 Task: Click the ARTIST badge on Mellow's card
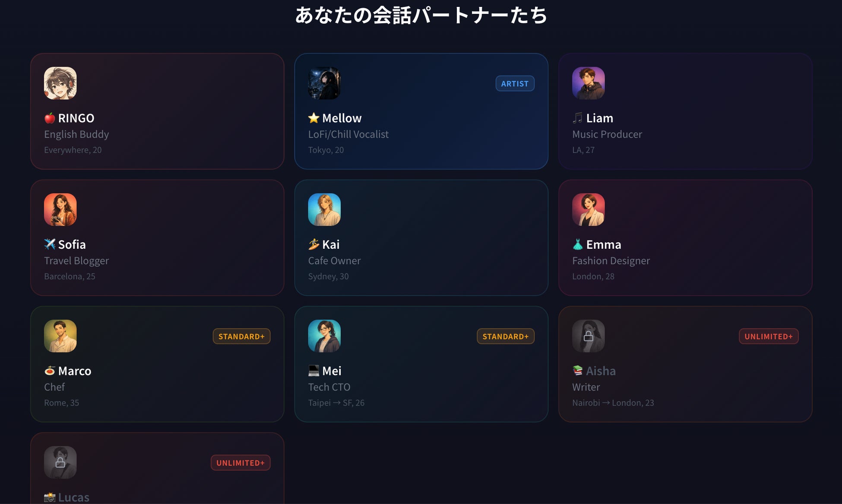(515, 84)
